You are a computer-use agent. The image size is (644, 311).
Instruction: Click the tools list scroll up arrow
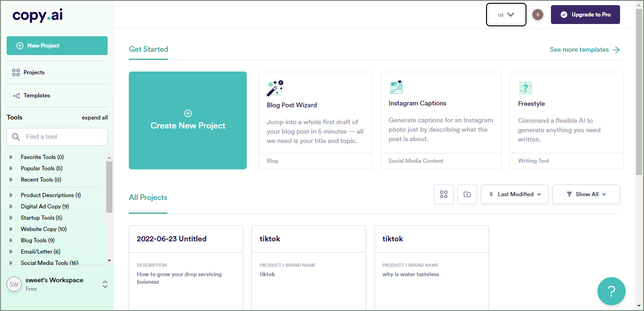pos(109,158)
